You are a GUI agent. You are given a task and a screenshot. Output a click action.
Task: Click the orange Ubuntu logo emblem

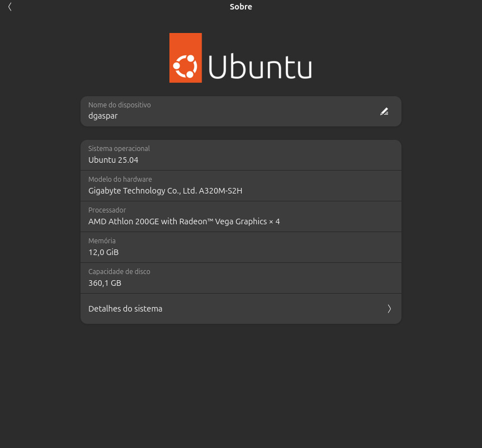coord(186,58)
